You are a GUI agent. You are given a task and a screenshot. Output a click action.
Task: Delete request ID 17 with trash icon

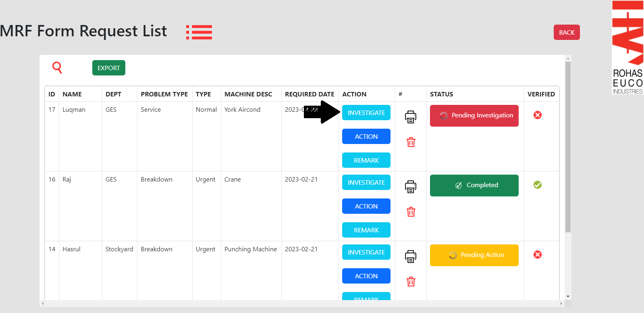coord(411,142)
